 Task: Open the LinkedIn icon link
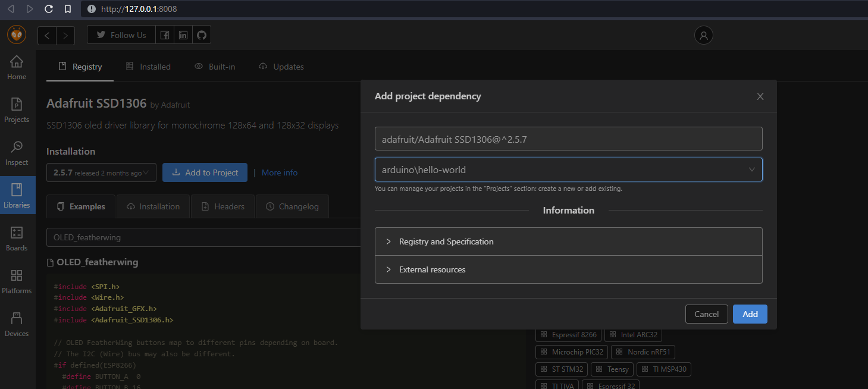(x=183, y=35)
